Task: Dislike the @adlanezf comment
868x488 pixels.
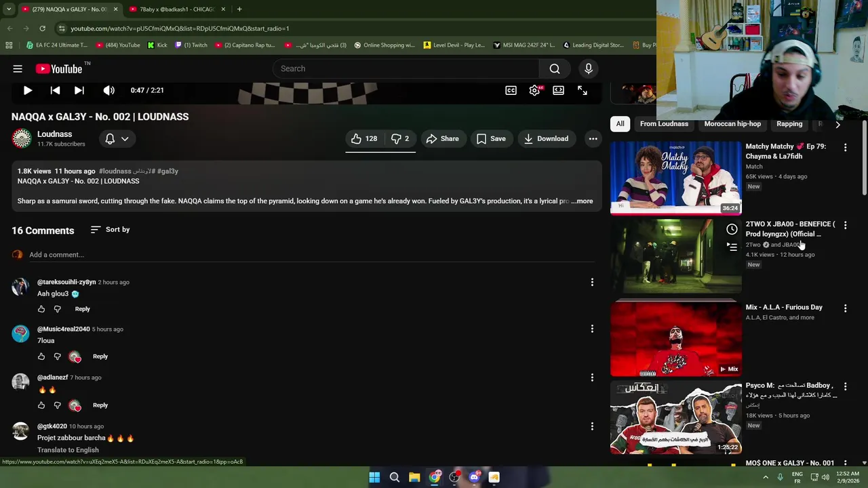Action: pos(58,405)
